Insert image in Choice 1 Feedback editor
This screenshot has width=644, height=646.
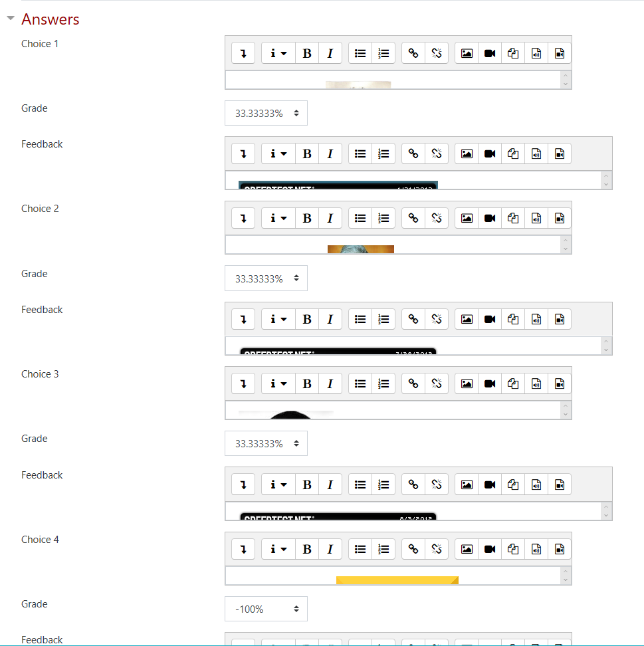tap(467, 154)
